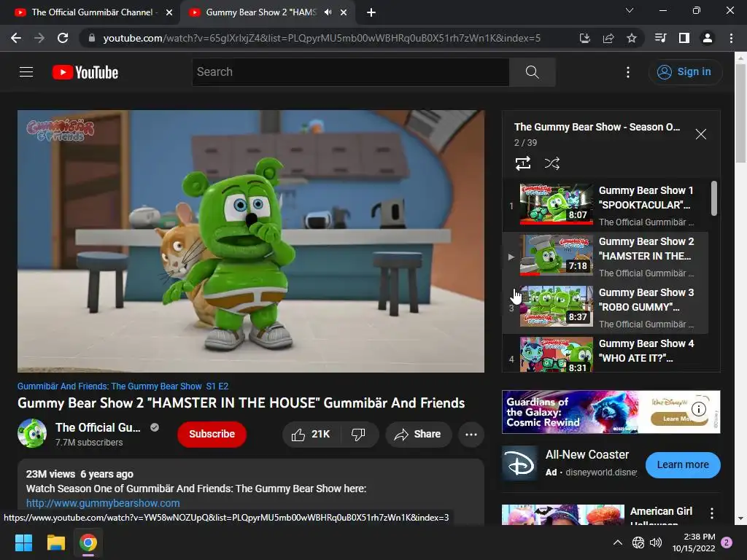Viewport: 747px width, 560px height.
Task: Open network globe tray icon
Action: click(x=638, y=542)
